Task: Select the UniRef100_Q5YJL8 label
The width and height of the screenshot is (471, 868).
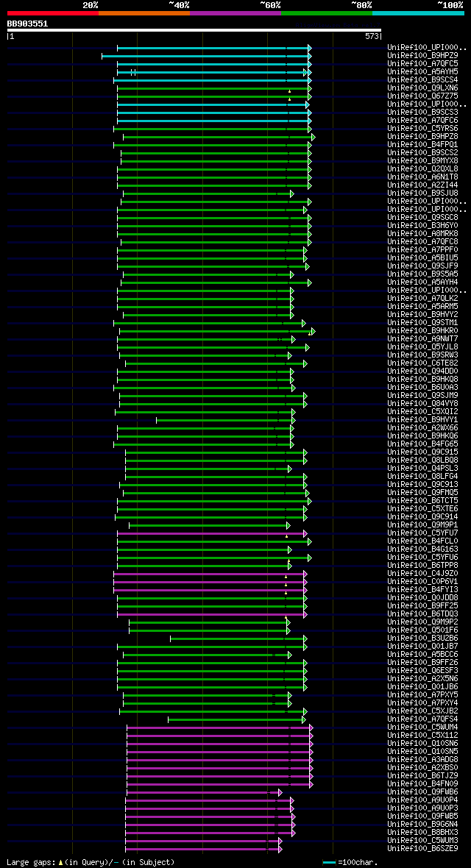Action: [422, 347]
